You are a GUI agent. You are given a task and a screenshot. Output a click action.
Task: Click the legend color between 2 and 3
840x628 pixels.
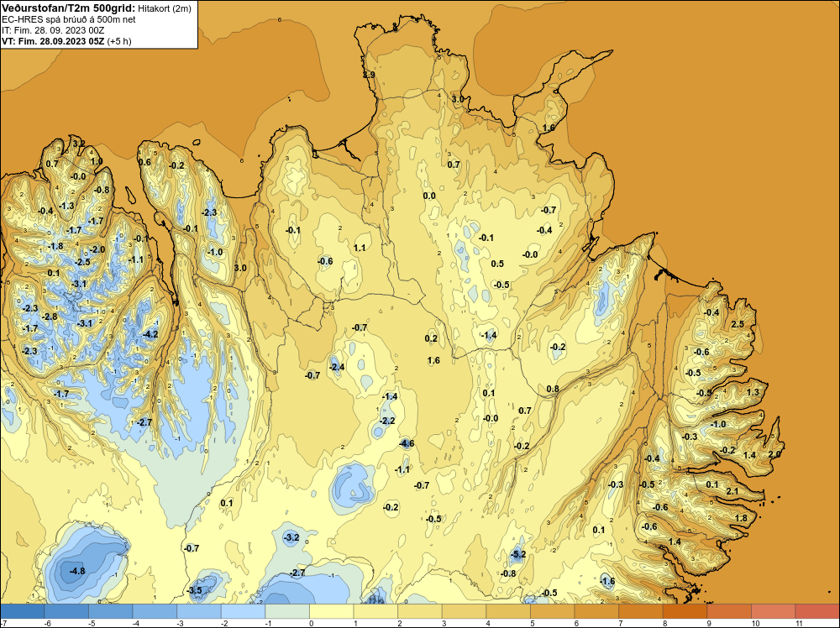point(420,611)
